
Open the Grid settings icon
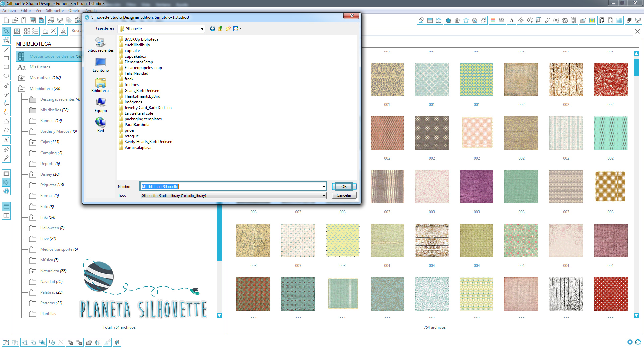pos(619,21)
